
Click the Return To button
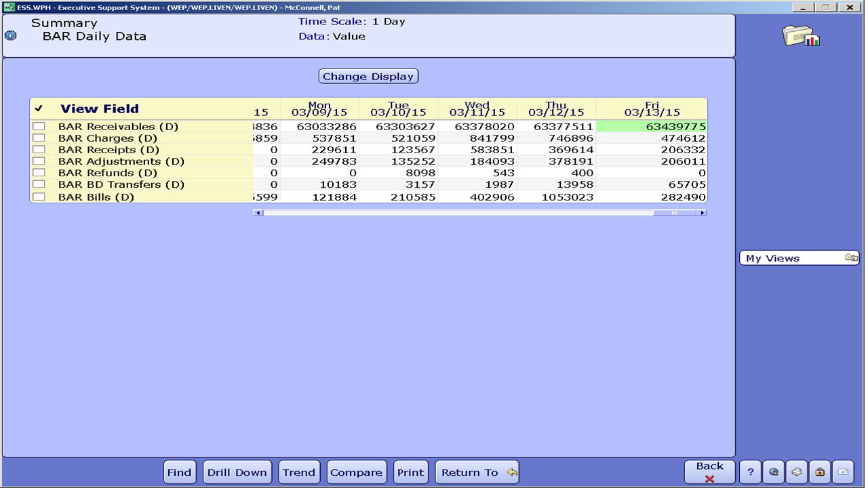(x=477, y=472)
